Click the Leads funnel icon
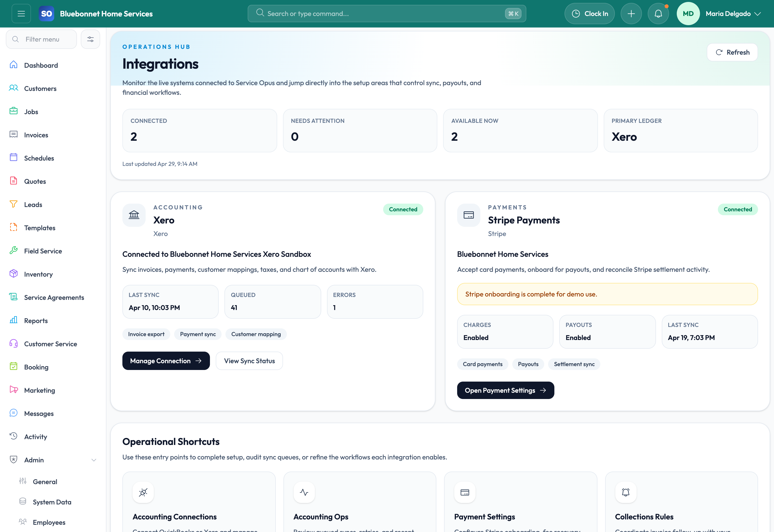 pyautogui.click(x=14, y=204)
